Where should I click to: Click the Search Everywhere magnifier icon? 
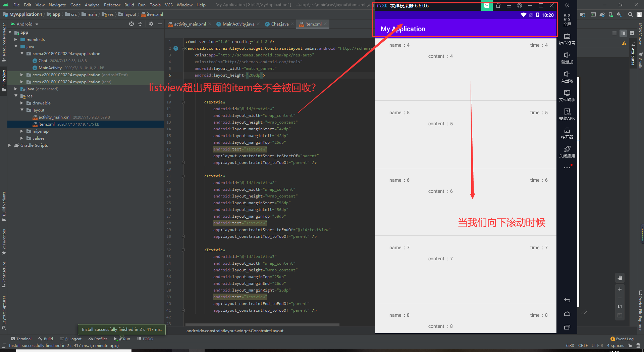[x=631, y=14]
